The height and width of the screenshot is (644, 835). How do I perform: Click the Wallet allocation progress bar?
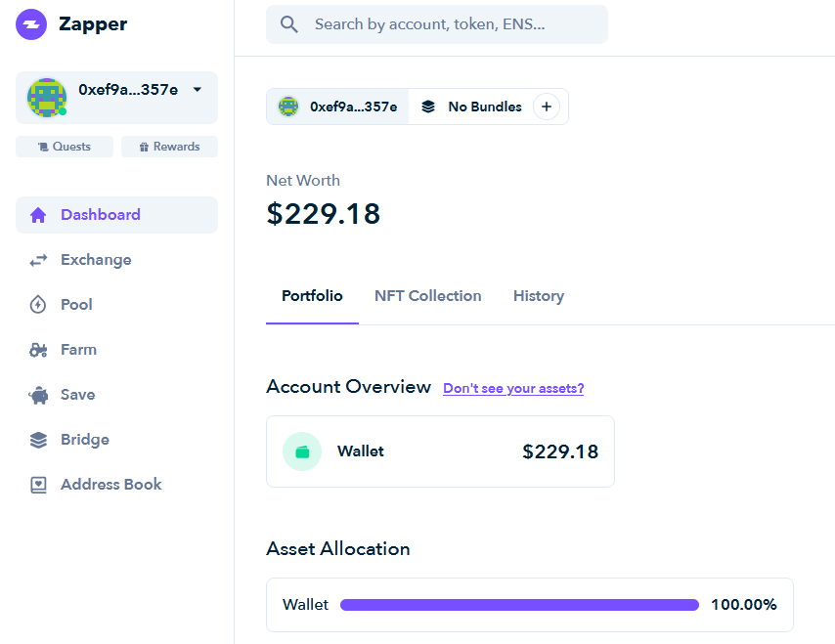coord(516,604)
